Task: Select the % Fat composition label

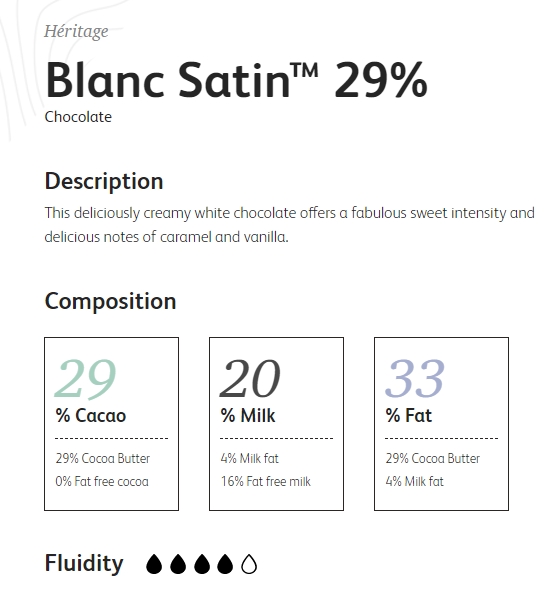Action: [x=409, y=415]
